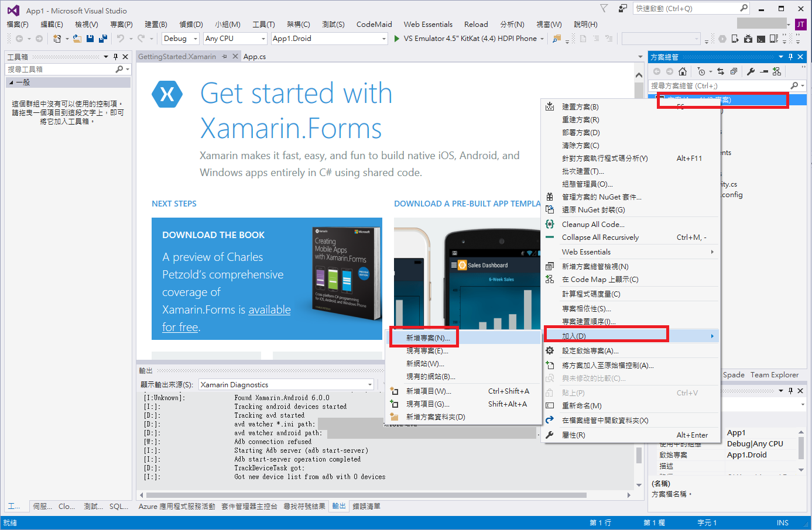
Task: Click the Properties wrench icon in Solution Explorer
Action: 751,71
